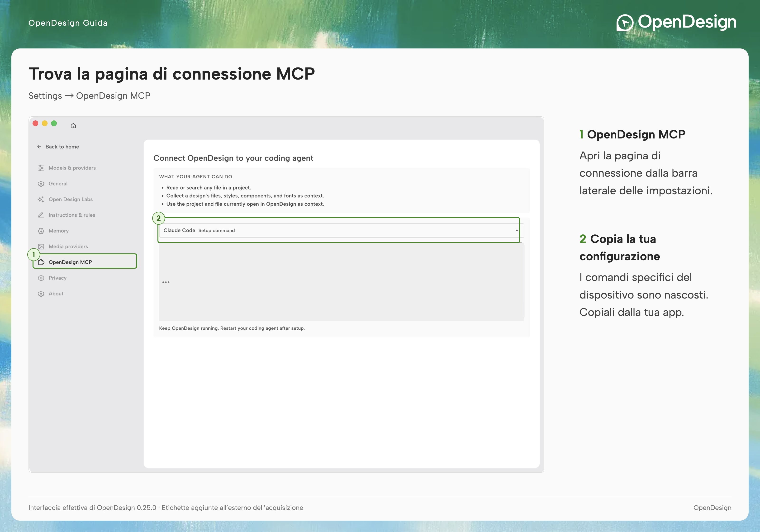Click the OpenDesign MCP puzzle icon
The image size is (760, 532).
(x=41, y=262)
